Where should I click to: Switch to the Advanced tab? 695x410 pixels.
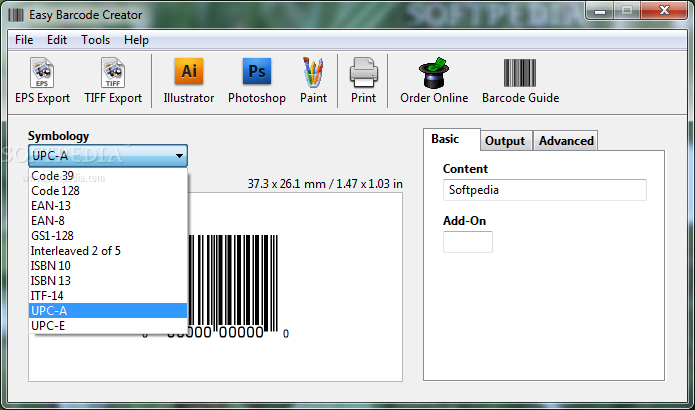click(x=566, y=141)
